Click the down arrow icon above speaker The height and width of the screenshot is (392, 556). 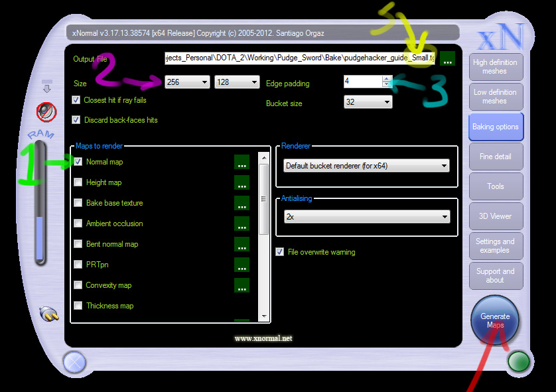pos(47,86)
